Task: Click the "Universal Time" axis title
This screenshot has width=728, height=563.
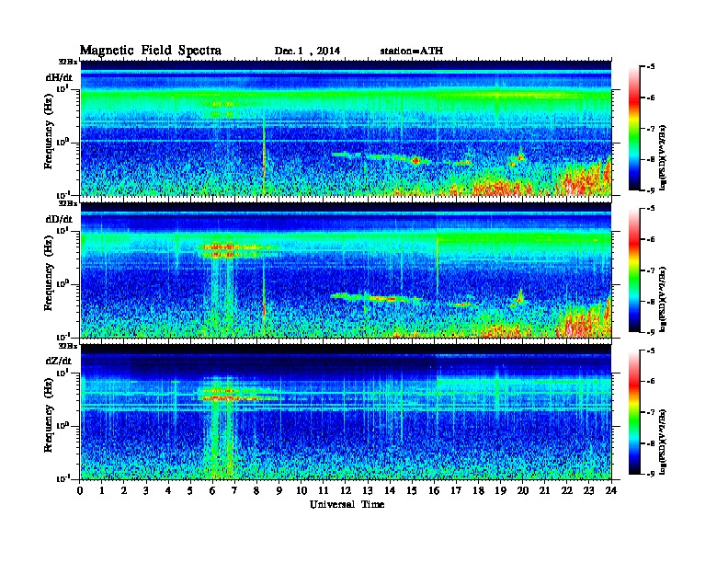Action: coord(347,504)
